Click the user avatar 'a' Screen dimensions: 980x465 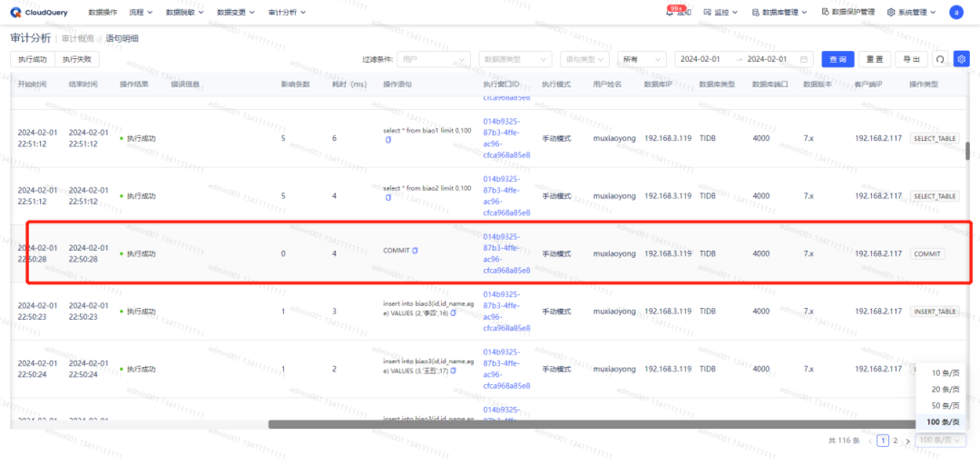[956, 12]
